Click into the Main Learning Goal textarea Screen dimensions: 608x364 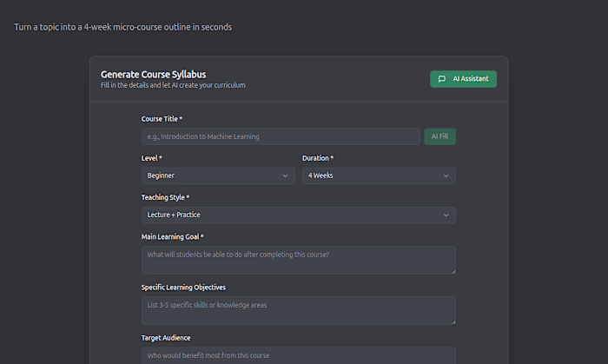298,260
